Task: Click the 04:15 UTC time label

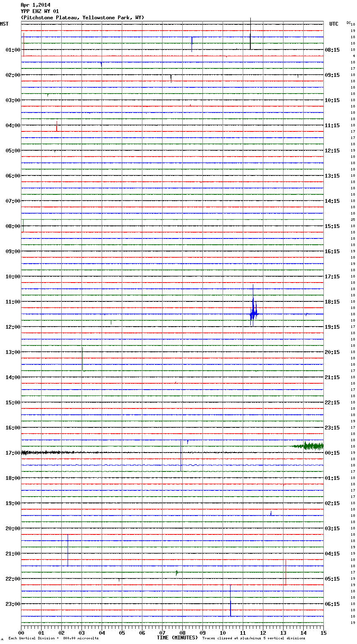Action: click(332, 553)
